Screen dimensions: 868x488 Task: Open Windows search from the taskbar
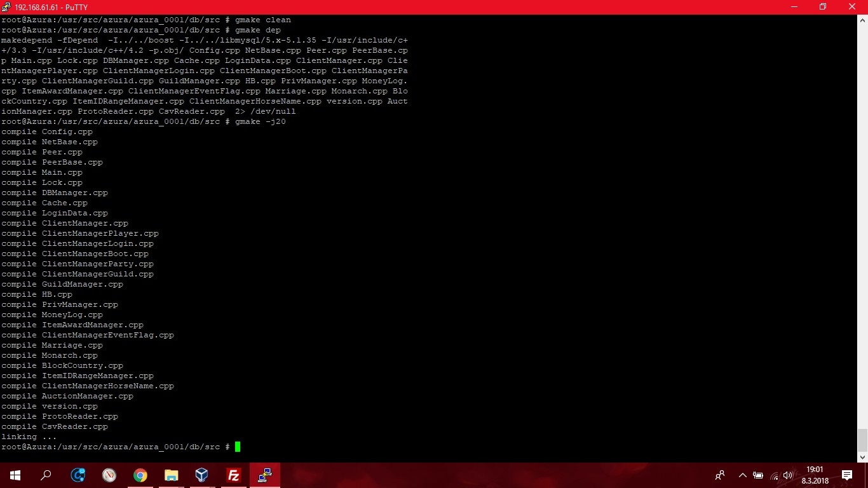coord(46,475)
